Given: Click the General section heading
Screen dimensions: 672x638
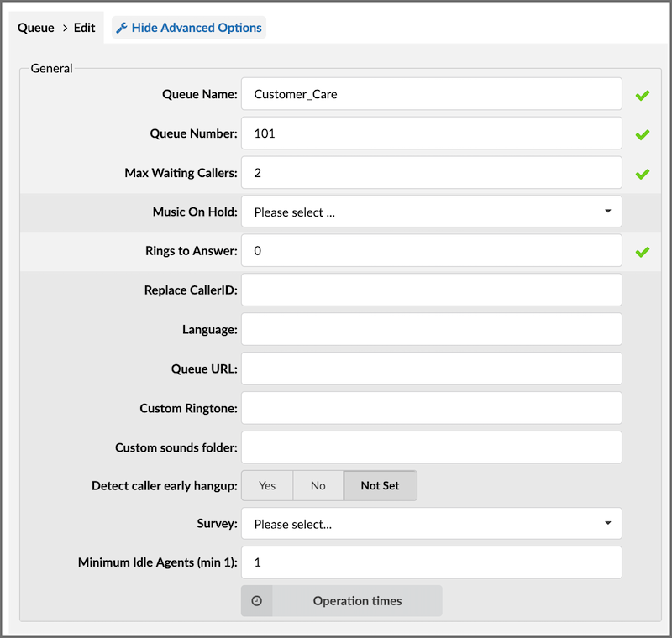Looking at the screenshot, I should 51,69.
